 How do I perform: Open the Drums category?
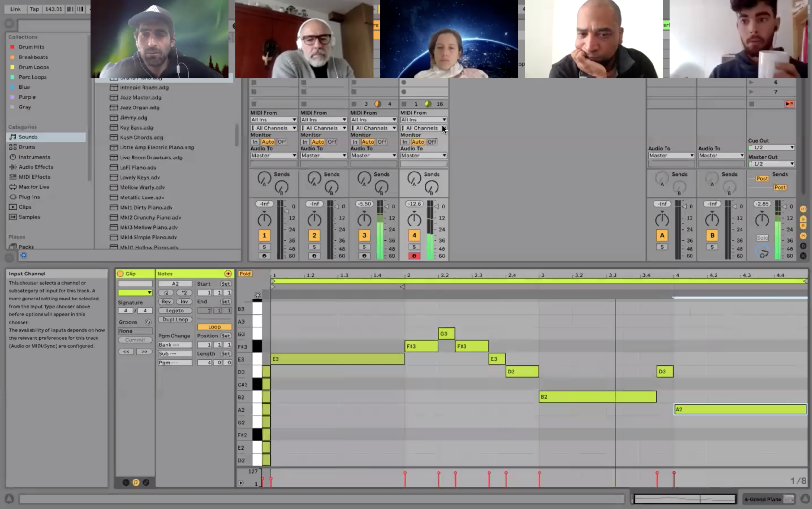pos(27,147)
